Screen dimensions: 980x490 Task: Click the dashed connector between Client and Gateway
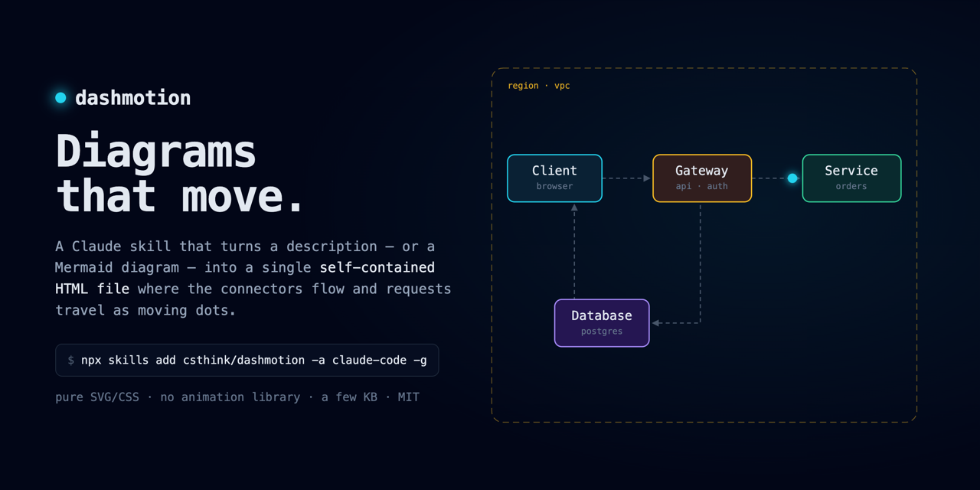pos(623,178)
